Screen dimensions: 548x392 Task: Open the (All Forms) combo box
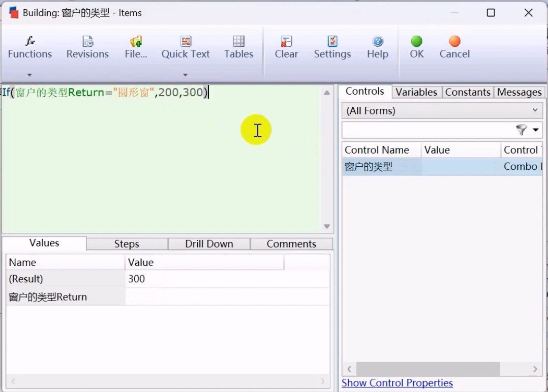click(441, 110)
